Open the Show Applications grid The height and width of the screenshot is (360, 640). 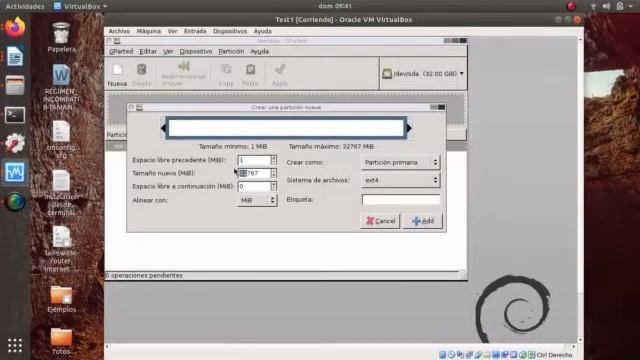tap(15, 345)
